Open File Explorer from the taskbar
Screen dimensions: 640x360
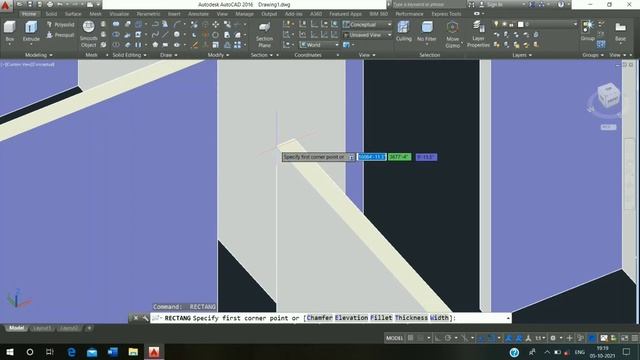pos(133,352)
